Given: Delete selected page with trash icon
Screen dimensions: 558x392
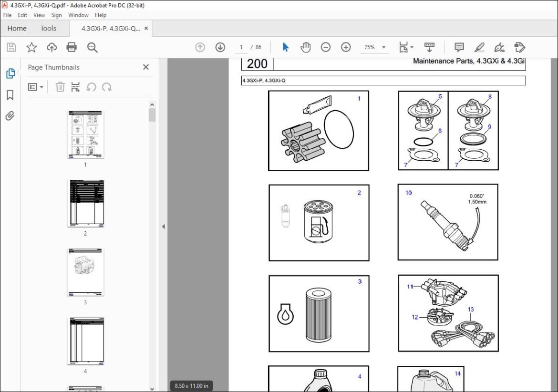Looking at the screenshot, I should click(x=60, y=87).
